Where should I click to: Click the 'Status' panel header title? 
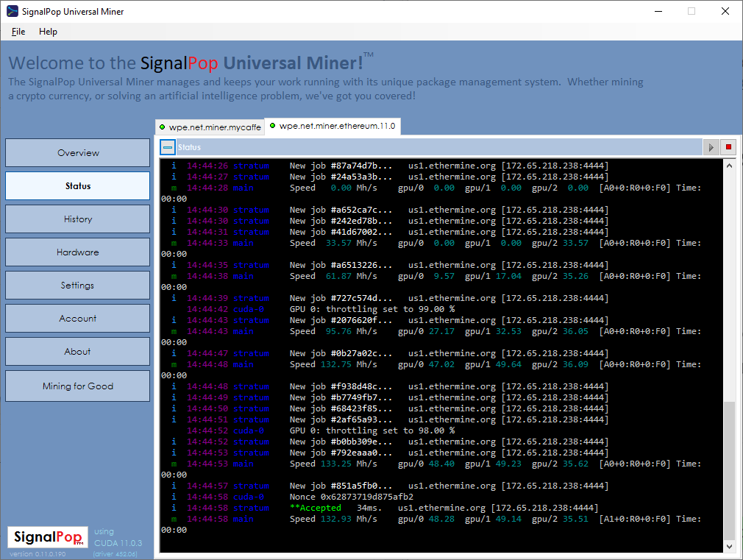point(190,147)
